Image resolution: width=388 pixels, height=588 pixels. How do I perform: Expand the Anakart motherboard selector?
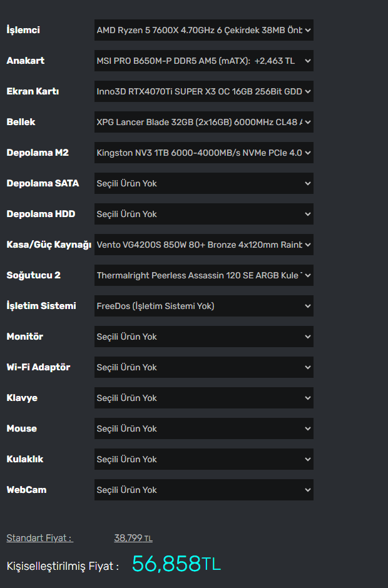[203, 61]
